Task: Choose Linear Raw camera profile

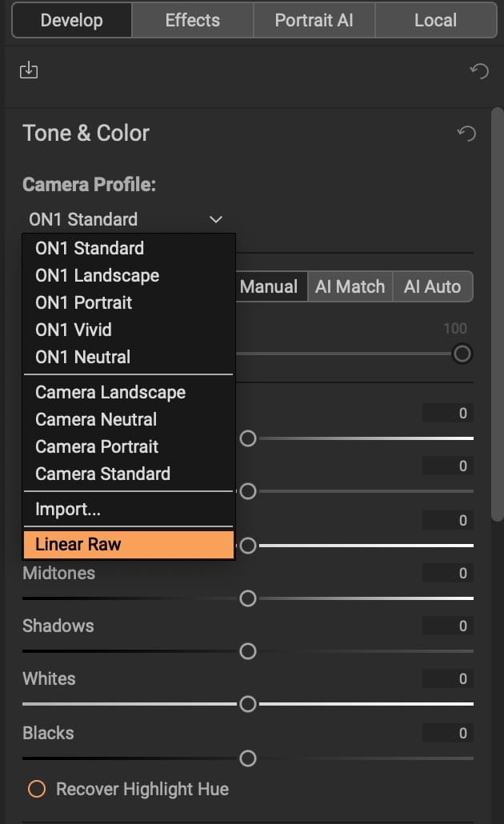Action: click(128, 544)
